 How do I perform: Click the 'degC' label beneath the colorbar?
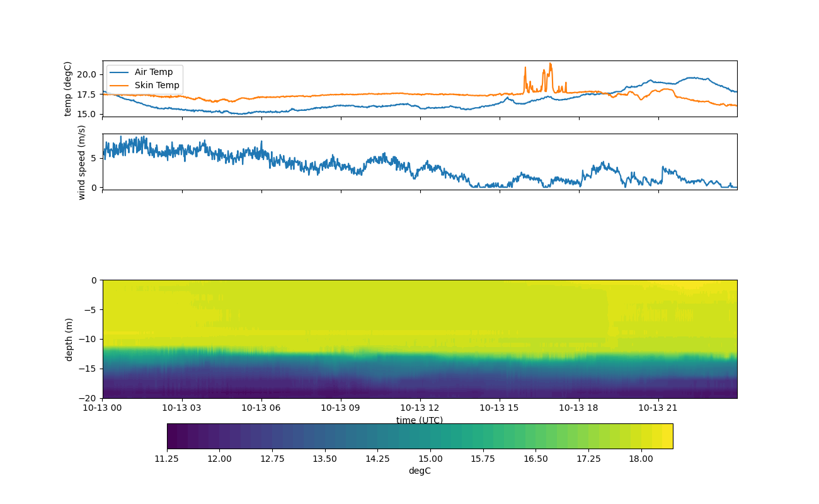(420, 471)
